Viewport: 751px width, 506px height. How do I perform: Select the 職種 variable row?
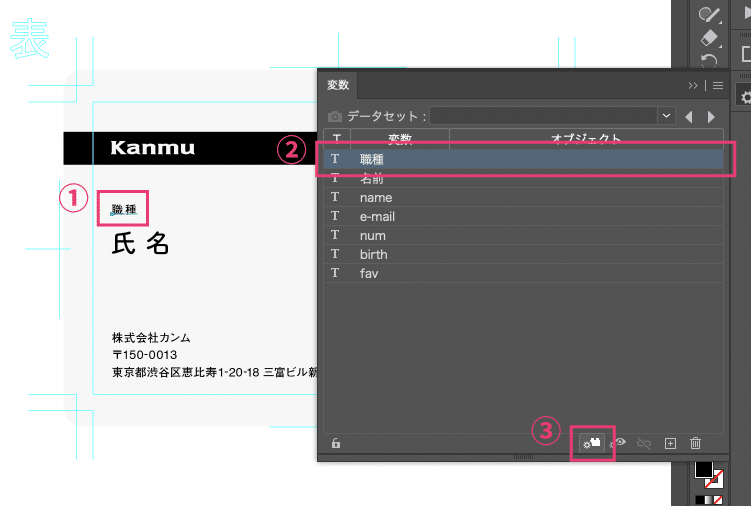(523, 159)
